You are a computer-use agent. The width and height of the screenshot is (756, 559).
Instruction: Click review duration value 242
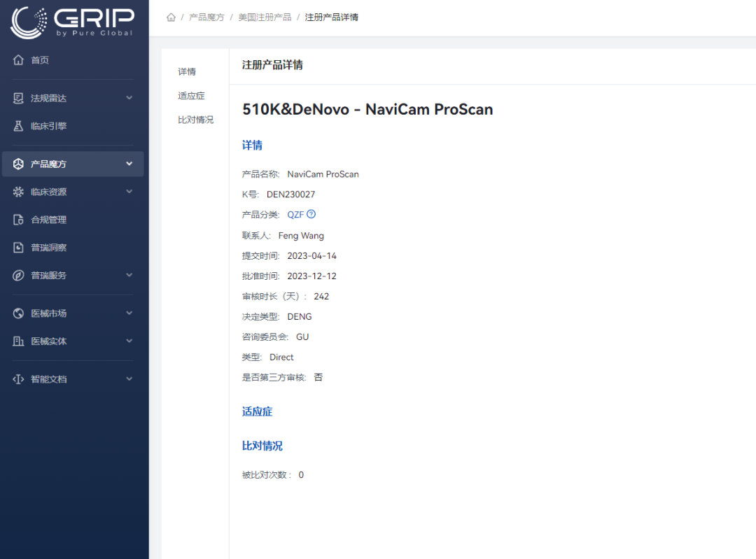(321, 297)
